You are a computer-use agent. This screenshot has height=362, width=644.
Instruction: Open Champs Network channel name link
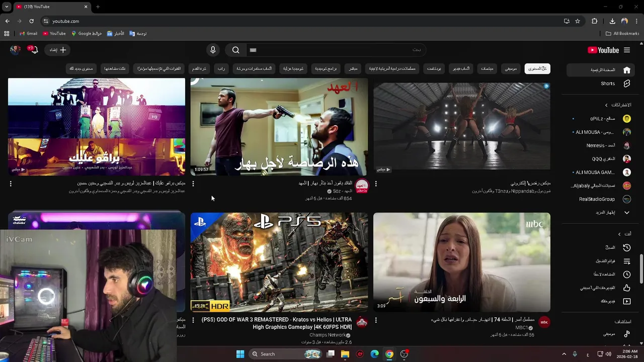pos(328,335)
